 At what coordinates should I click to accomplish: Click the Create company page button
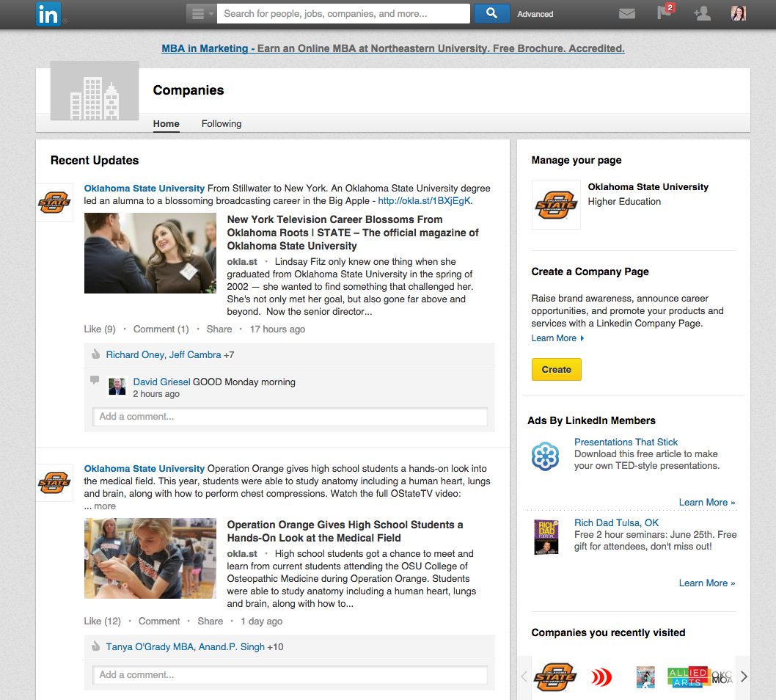coord(556,369)
